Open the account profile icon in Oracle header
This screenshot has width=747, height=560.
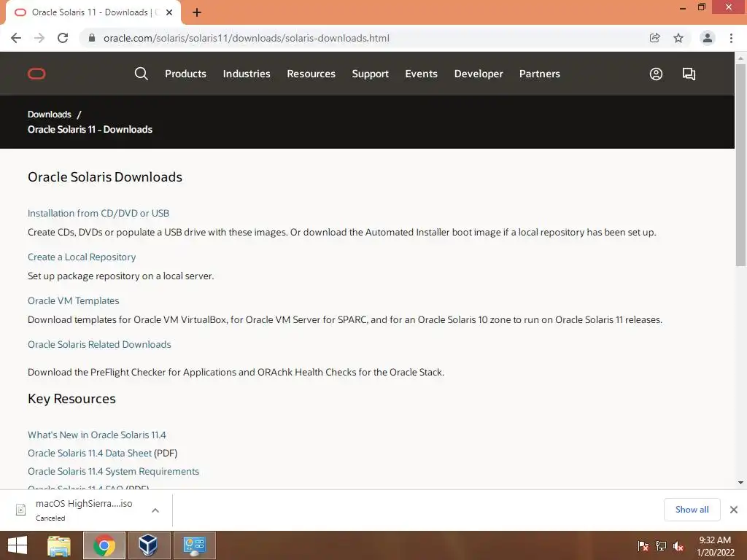coord(656,74)
